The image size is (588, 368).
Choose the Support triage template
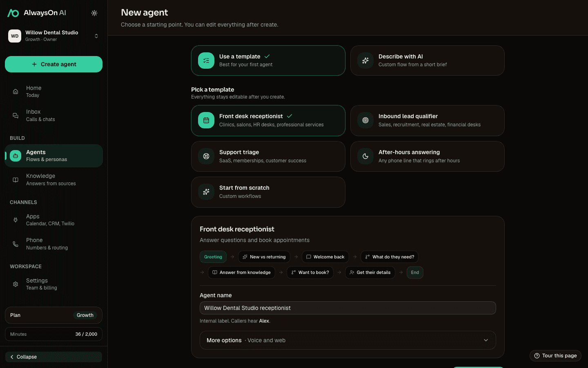(x=268, y=156)
